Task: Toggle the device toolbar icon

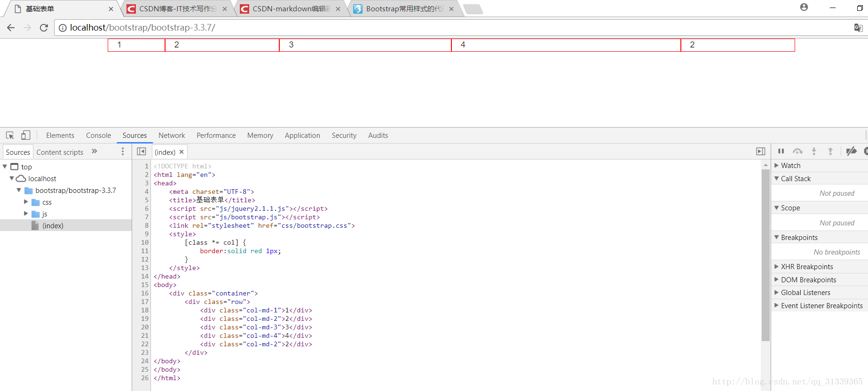Action: click(x=26, y=136)
